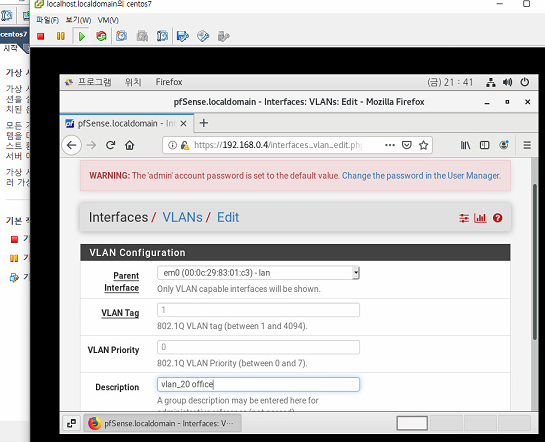Screen dimensions: 545x442
Task: Stop the VM with the red square
Action: pyautogui.click(x=41, y=36)
